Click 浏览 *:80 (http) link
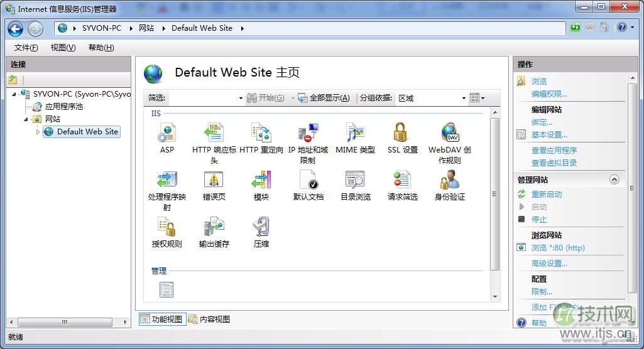This screenshot has width=644, height=349. (558, 248)
